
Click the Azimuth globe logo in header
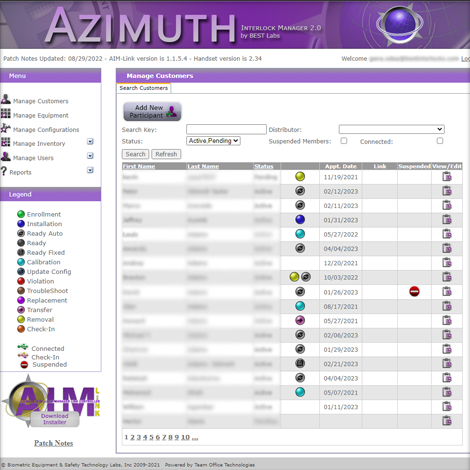point(400,24)
